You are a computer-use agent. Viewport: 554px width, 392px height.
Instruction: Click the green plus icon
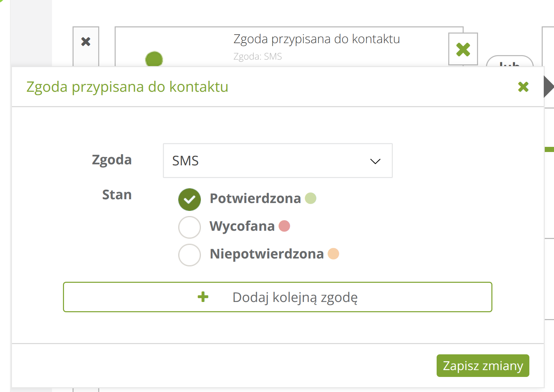[x=203, y=297]
